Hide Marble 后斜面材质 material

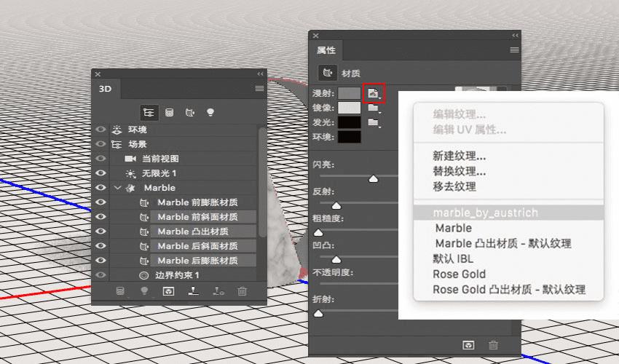pyautogui.click(x=100, y=246)
